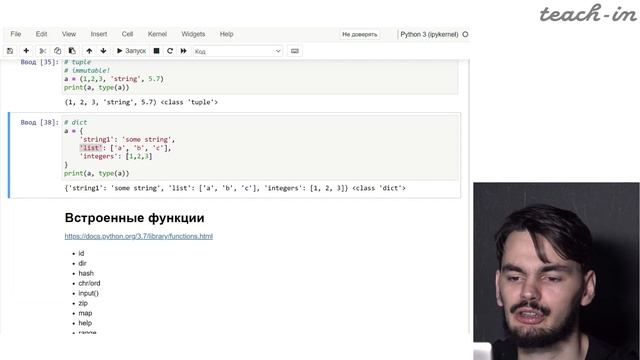The width and height of the screenshot is (640, 360).
Task: Open the Edit menu
Action: coord(41,34)
